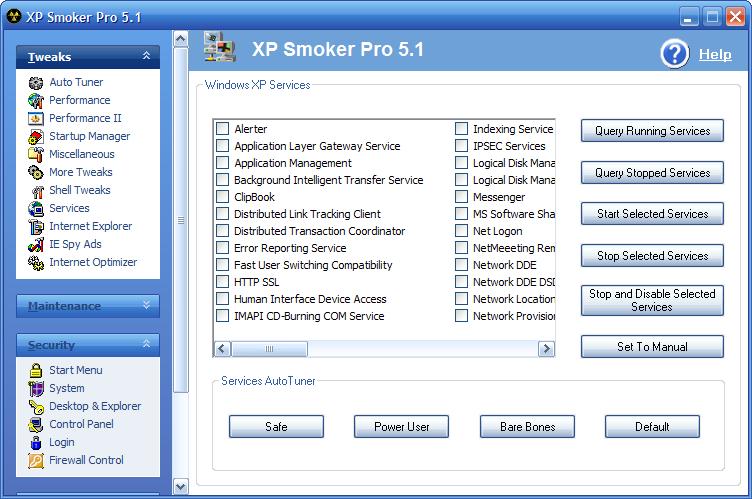Click the services list scroll left arrow
Viewport: 752px width, 499px height.
pos(222,349)
